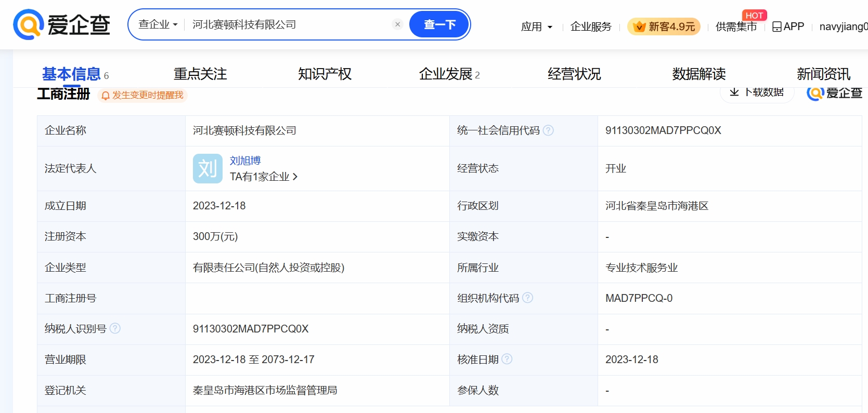Open the APP download link

[788, 26]
